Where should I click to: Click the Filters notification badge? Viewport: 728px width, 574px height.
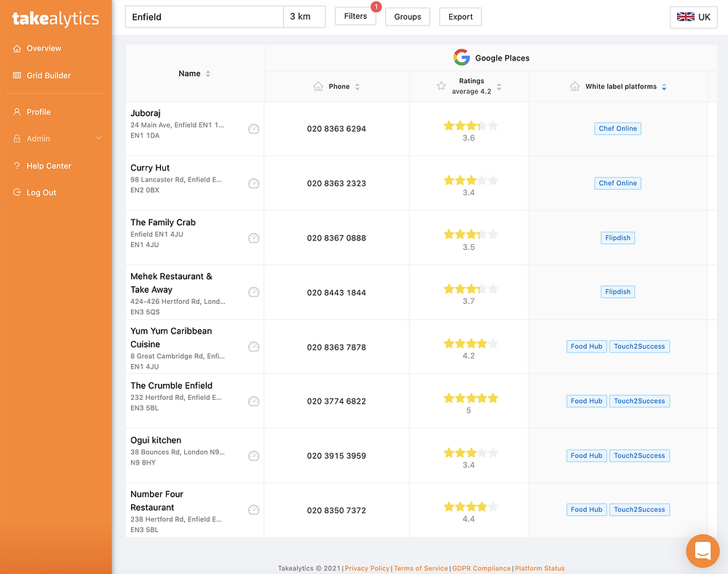pos(376,7)
